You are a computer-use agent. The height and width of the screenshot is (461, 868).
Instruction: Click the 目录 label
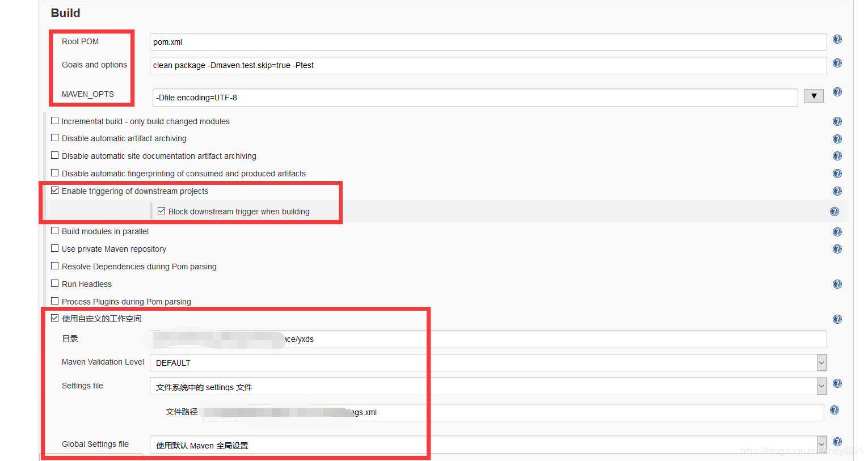pyautogui.click(x=70, y=339)
